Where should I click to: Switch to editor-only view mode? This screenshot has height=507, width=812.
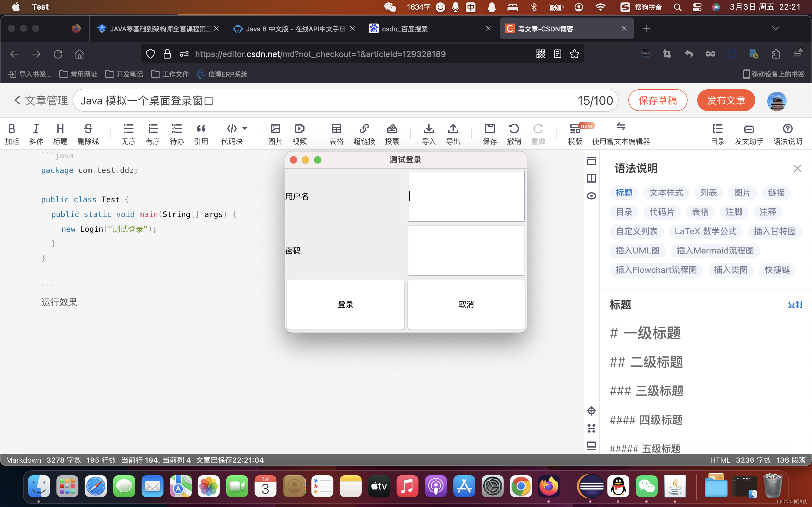click(591, 161)
